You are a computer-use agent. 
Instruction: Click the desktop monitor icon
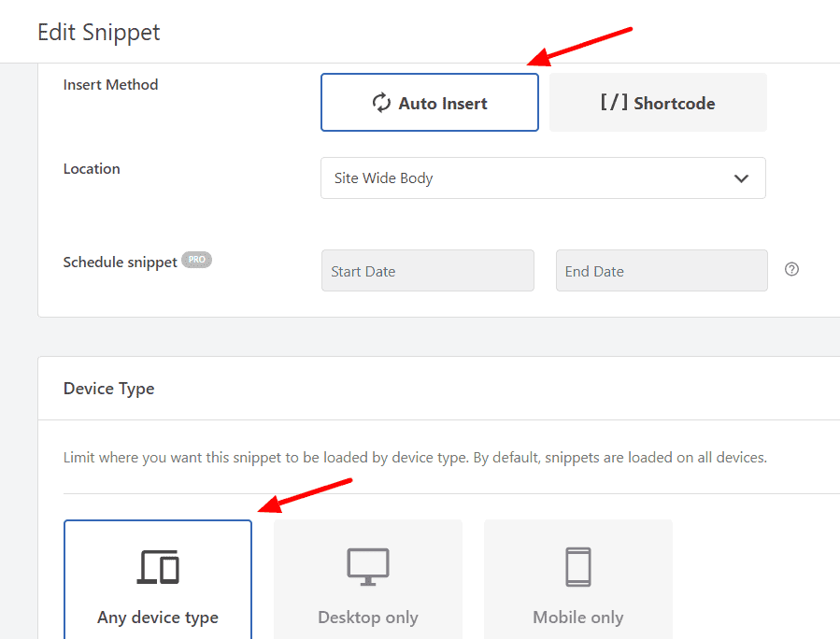[367, 566]
